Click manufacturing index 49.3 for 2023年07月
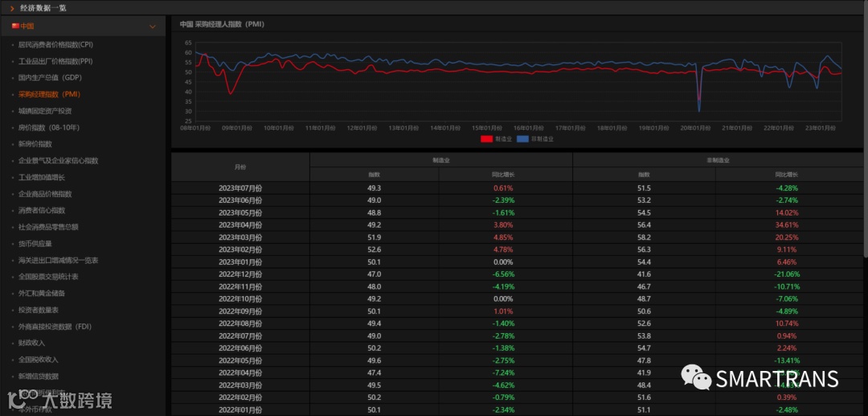The width and height of the screenshot is (868, 416). 375,187
